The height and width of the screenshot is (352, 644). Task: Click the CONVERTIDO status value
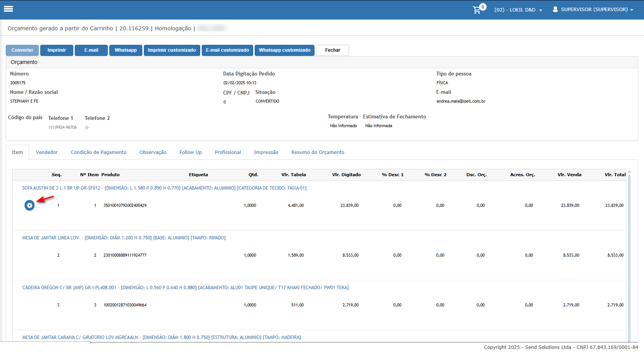pyautogui.click(x=267, y=102)
